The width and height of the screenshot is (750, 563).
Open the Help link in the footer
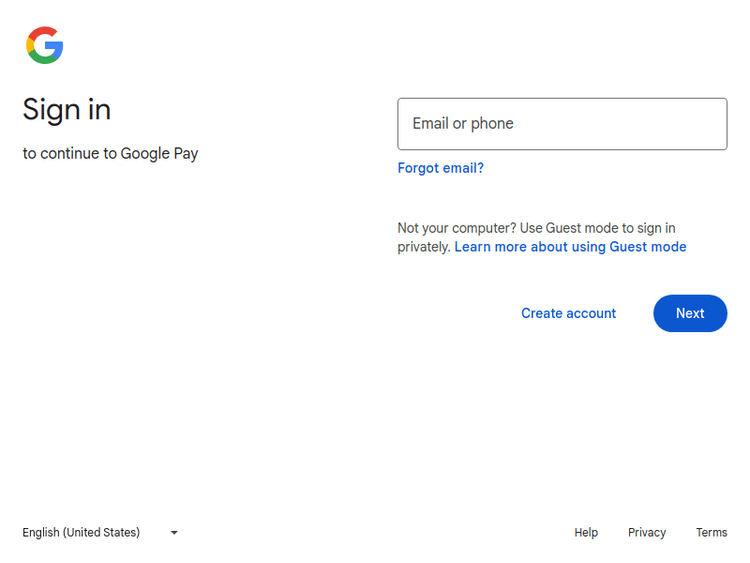pyautogui.click(x=586, y=533)
